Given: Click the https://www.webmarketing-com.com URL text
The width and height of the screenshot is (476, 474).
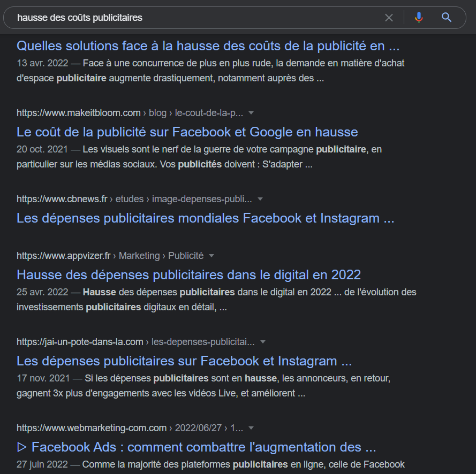Looking at the screenshot, I should [92, 428].
